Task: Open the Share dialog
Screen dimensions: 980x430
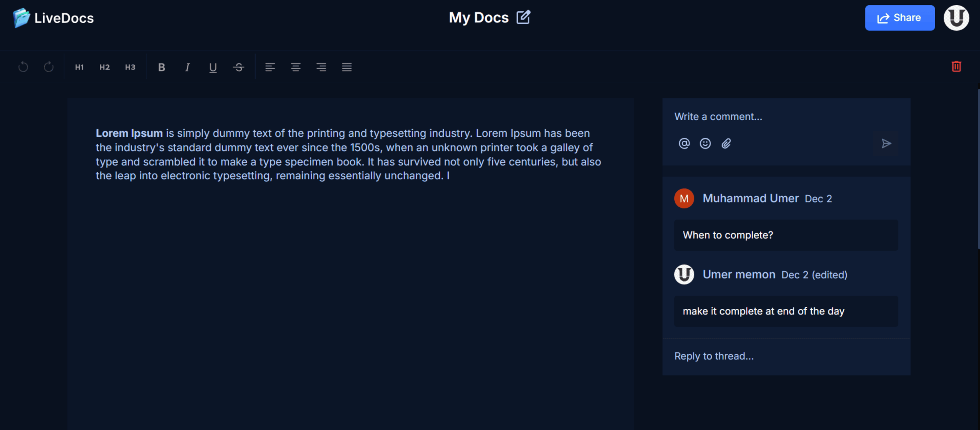Action: pos(900,17)
